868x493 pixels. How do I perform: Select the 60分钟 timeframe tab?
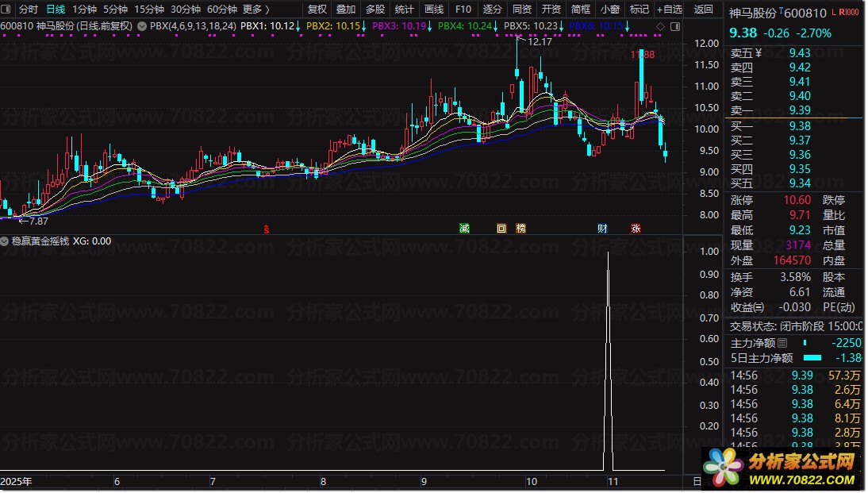click(221, 10)
